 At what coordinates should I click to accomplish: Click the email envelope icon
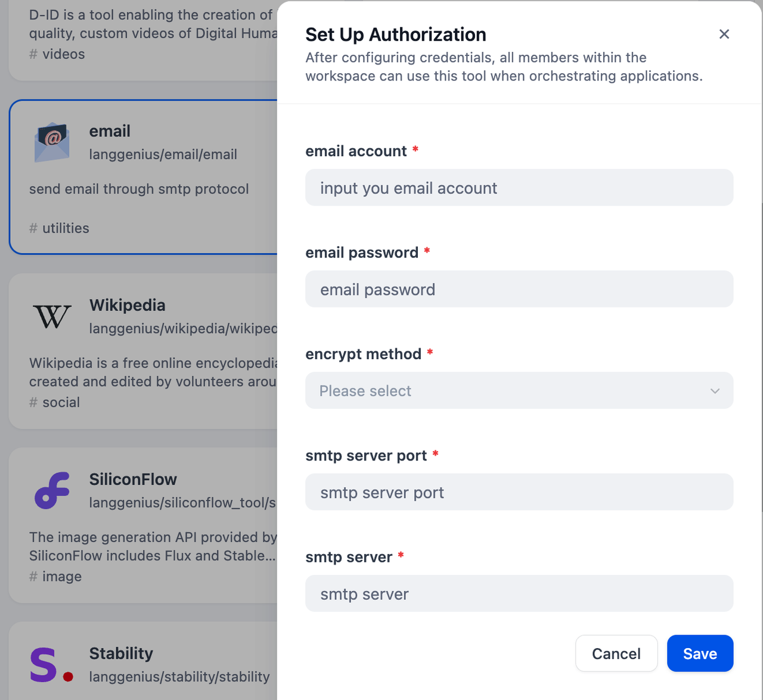tap(52, 143)
